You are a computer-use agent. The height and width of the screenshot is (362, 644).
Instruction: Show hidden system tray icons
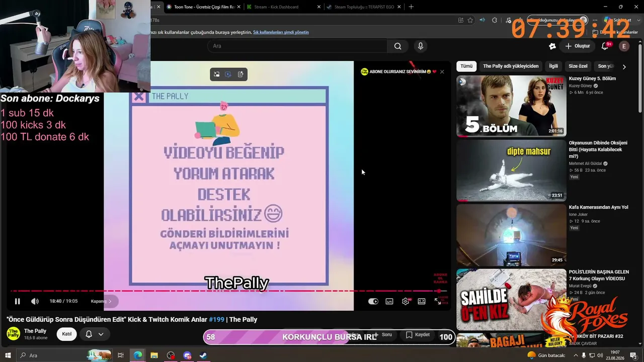pos(576,355)
